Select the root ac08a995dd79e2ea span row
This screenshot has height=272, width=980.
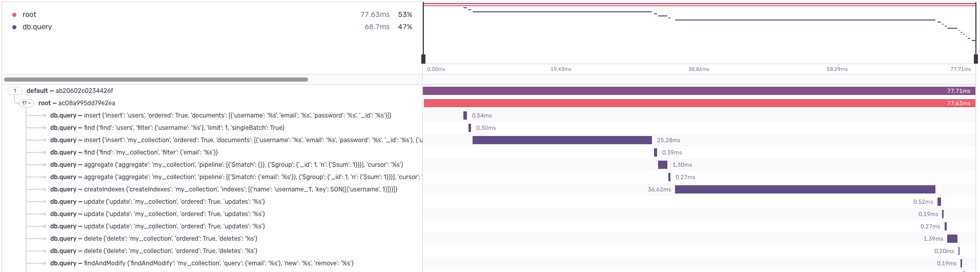77,103
